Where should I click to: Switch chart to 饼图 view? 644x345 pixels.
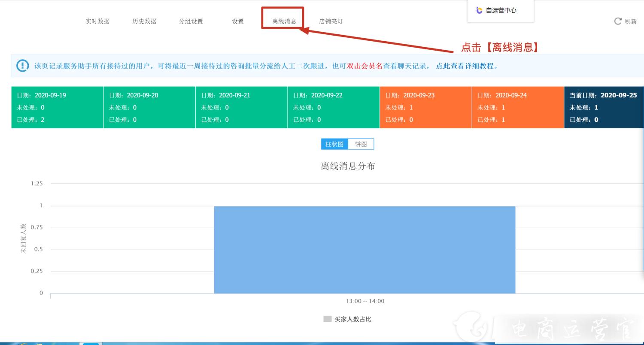tap(361, 144)
